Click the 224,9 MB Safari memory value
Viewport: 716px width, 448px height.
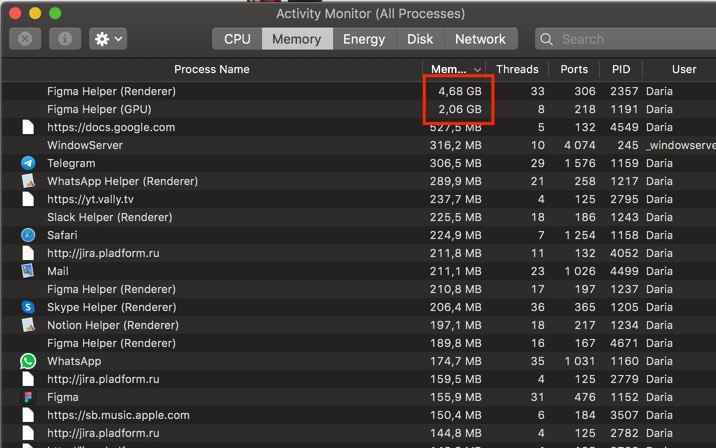coord(455,235)
